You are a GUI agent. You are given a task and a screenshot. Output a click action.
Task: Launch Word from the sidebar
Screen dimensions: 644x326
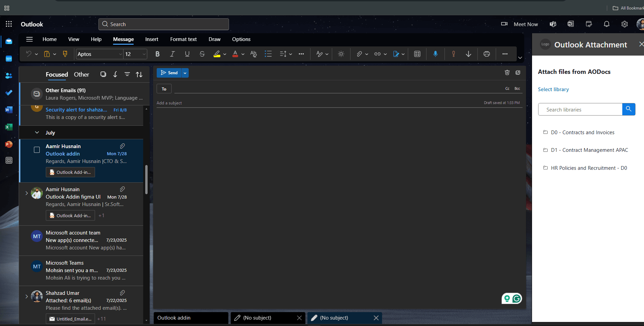[x=9, y=109]
